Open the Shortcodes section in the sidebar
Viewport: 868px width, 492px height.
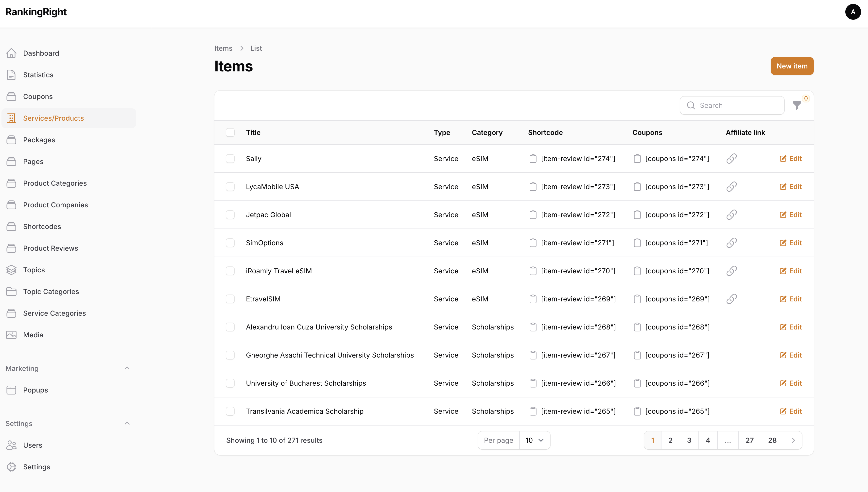click(42, 226)
